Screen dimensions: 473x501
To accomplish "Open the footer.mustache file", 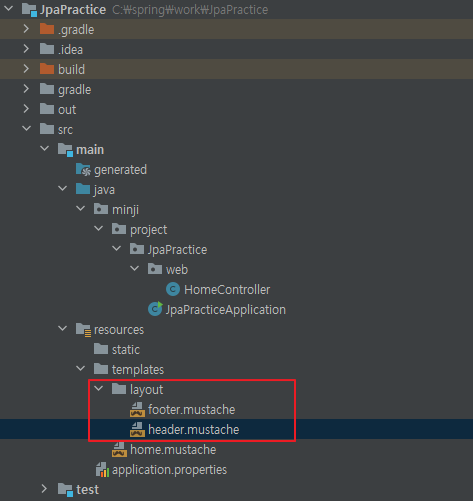I will [192, 410].
